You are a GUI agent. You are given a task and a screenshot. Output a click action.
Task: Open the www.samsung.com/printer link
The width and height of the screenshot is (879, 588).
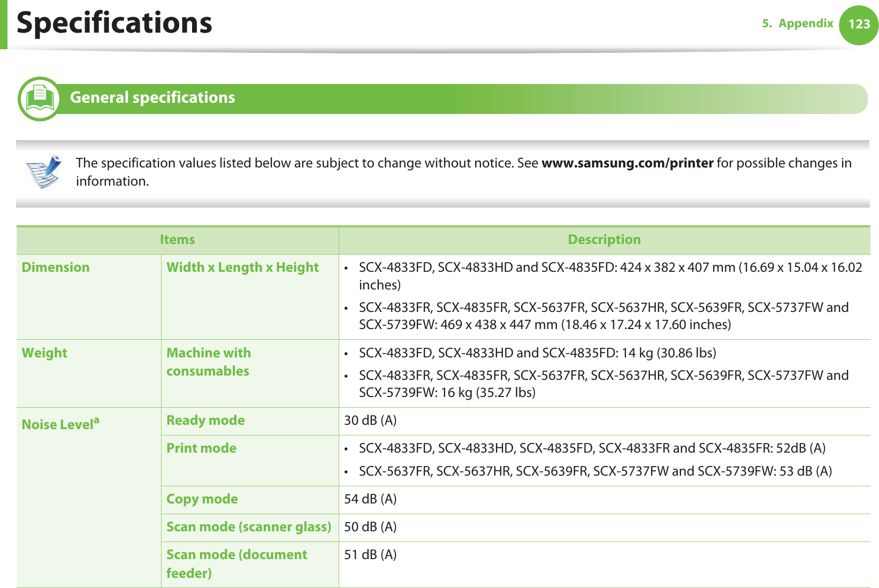pyautogui.click(x=627, y=163)
